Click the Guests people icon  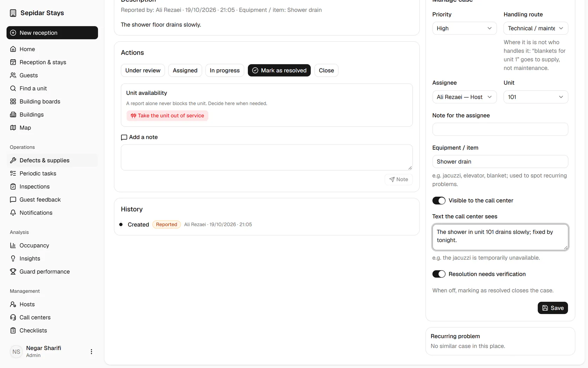click(x=13, y=75)
